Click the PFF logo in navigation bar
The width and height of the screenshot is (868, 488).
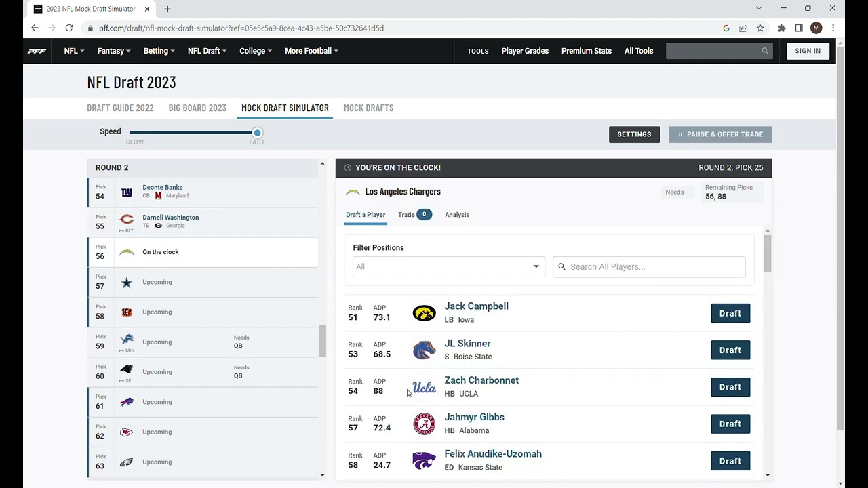click(37, 51)
